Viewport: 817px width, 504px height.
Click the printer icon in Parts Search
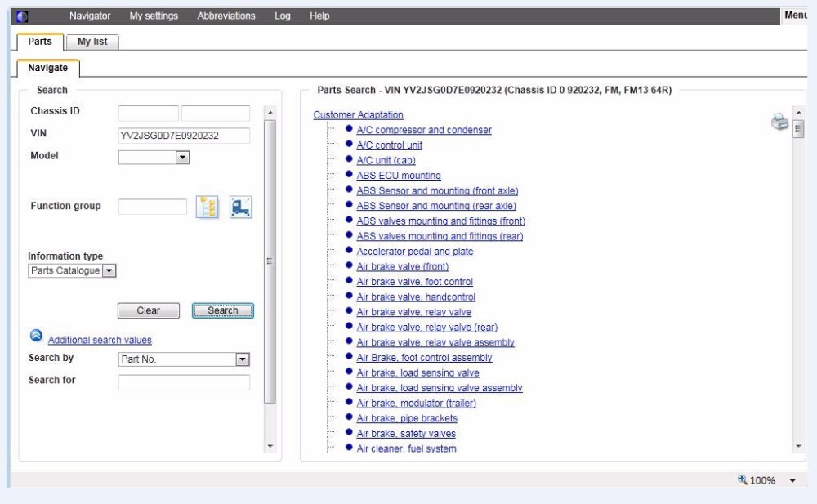pos(780,121)
